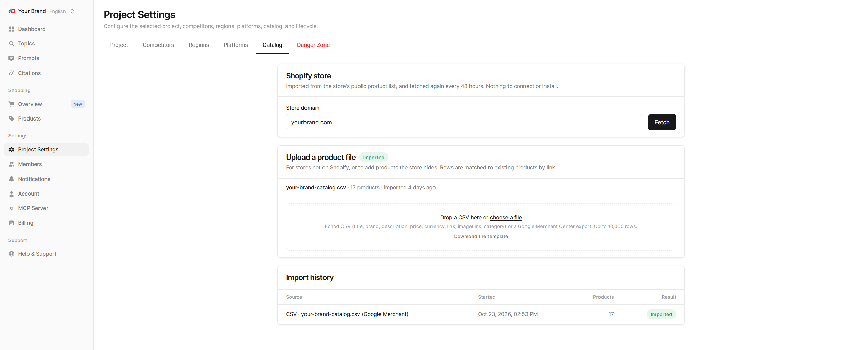Click the MCP Server plug icon
Image resolution: width=868 pixels, height=350 pixels.
pyautogui.click(x=12, y=208)
